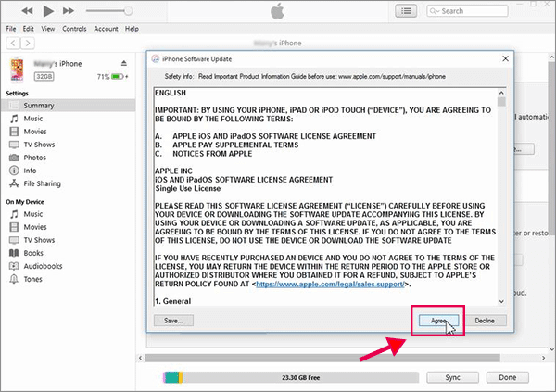Click the 'Single Use License' text
Screen dimensions: 556x392
point(188,189)
